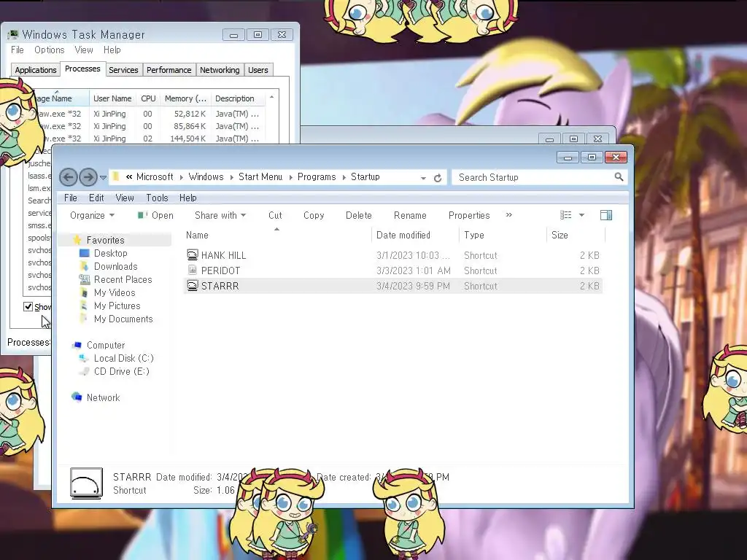Open Task Manager File menu

[18, 50]
